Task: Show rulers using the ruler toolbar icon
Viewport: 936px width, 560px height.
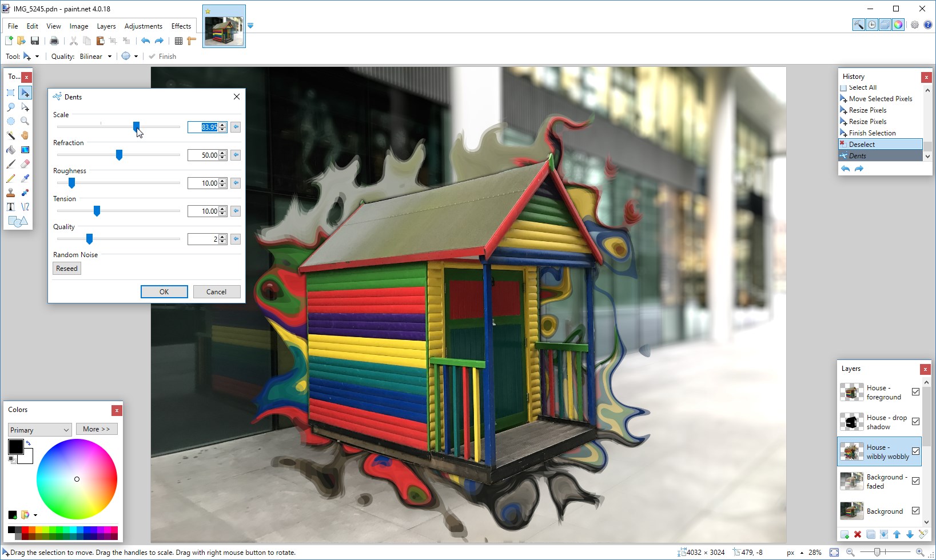Action: (192, 41)
